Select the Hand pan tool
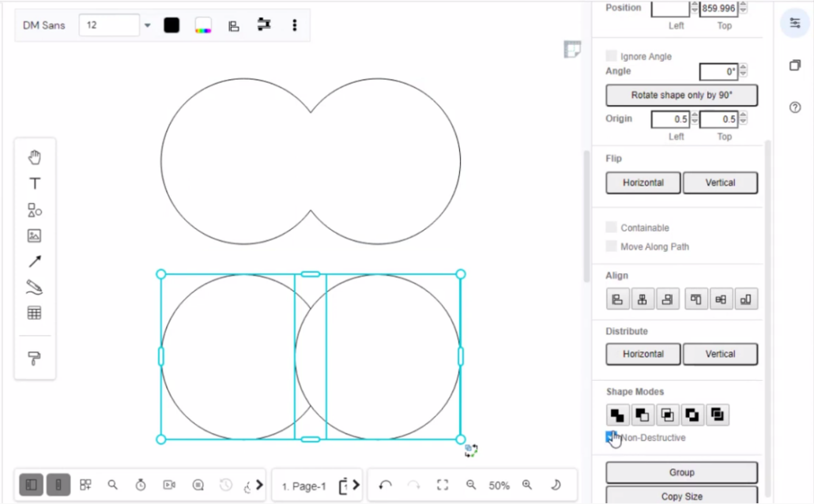 click(35, 156)
